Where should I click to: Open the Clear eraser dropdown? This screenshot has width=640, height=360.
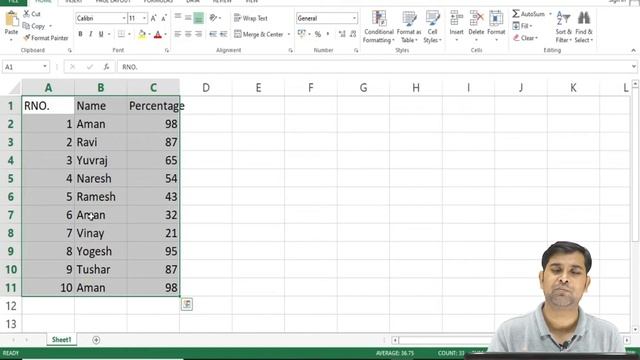tap(525, 38)
